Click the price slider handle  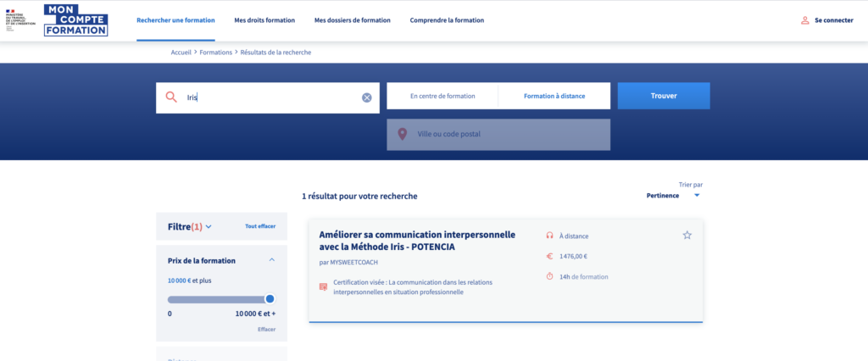click(x=270, y=299)
